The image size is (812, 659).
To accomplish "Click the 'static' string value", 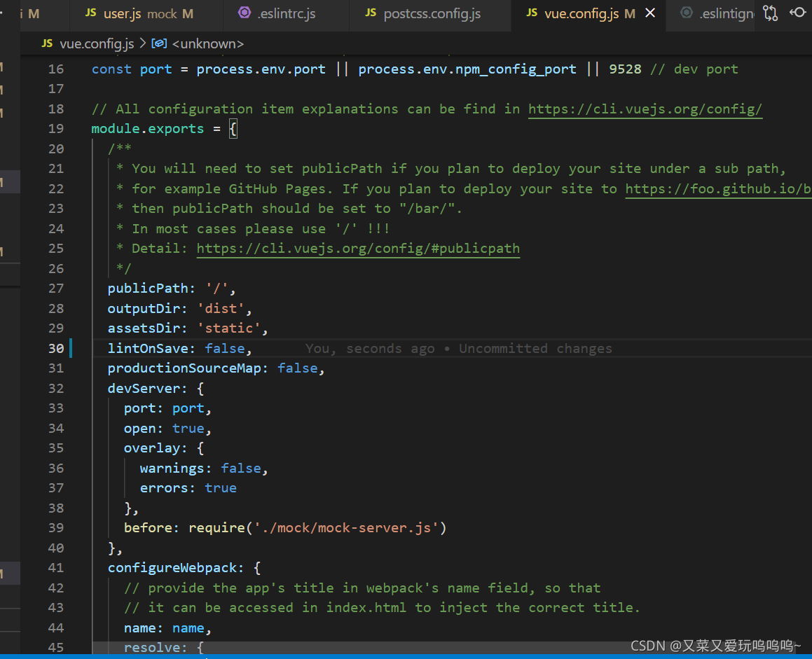I will tap(229, 328).
